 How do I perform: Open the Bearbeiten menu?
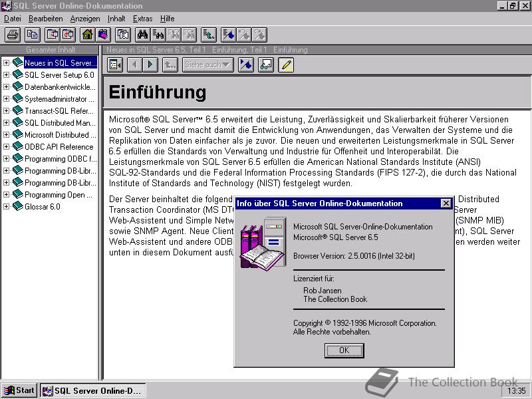pos(45,19)
